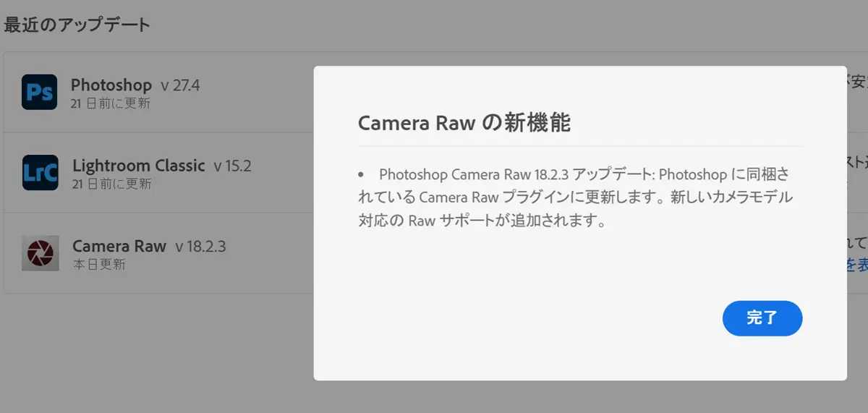The width and height of the screenshot is (868, 413).
Task: Click 21 日前に更新 under Lightroom Classic
Action: click(112, 184)
